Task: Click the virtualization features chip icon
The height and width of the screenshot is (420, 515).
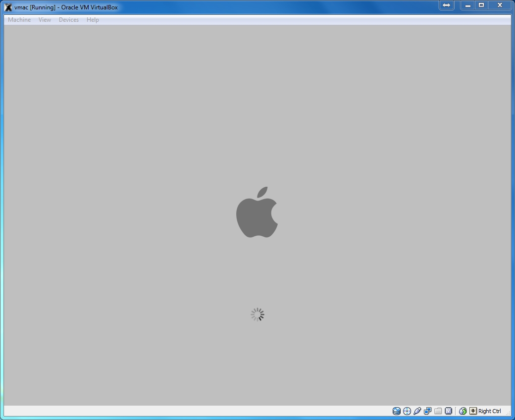Action: [448, 411]
